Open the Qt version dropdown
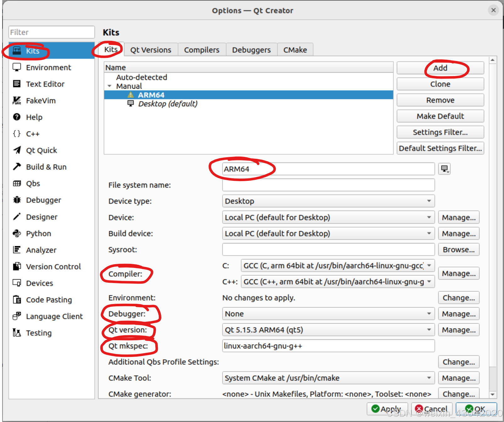 pos(328,330)
